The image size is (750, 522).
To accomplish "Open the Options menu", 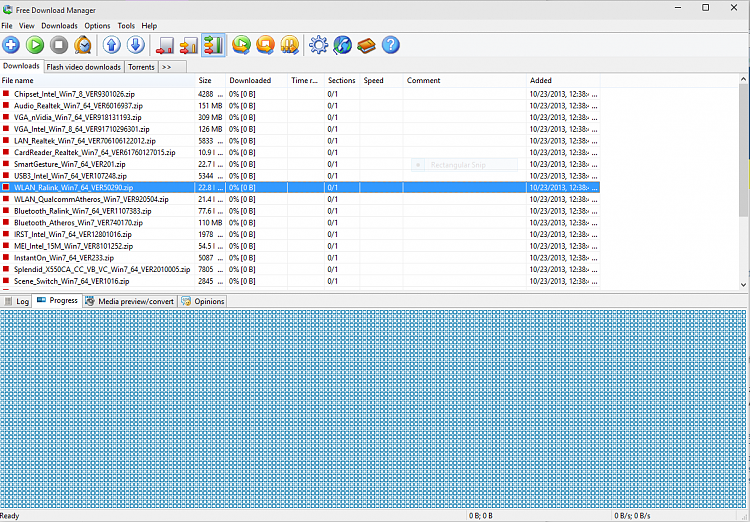I will tap(97, 26).
